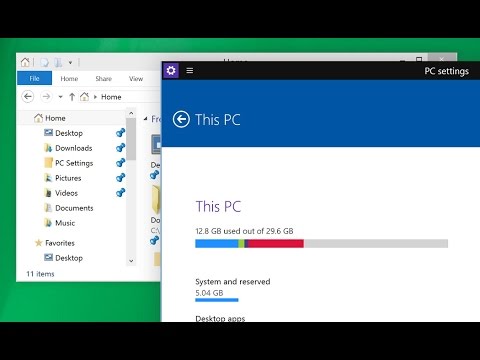
Task: Click the Favorites star icon
Action: click(x=38, y=243)
